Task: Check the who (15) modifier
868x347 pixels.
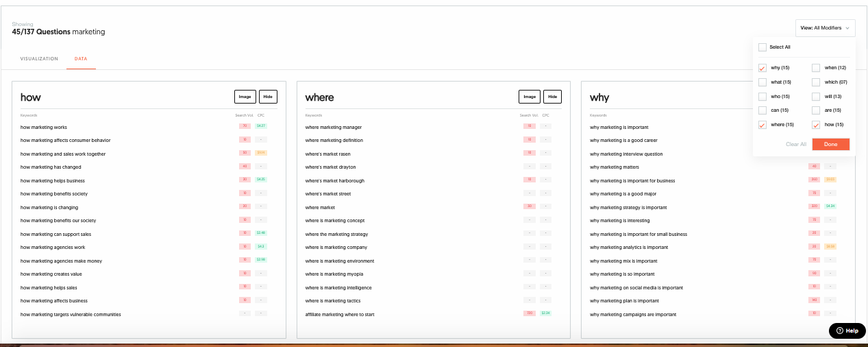Action: point(762,97)
